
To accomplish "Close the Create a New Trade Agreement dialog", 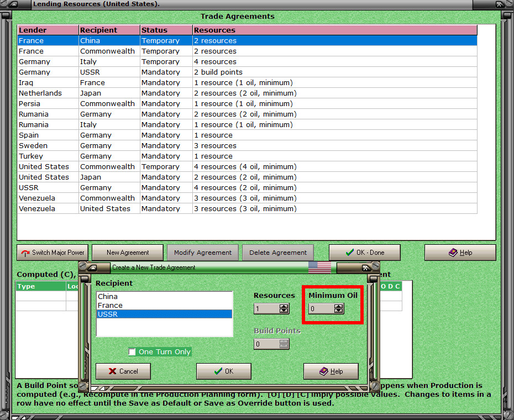I will tap(365, 268).
